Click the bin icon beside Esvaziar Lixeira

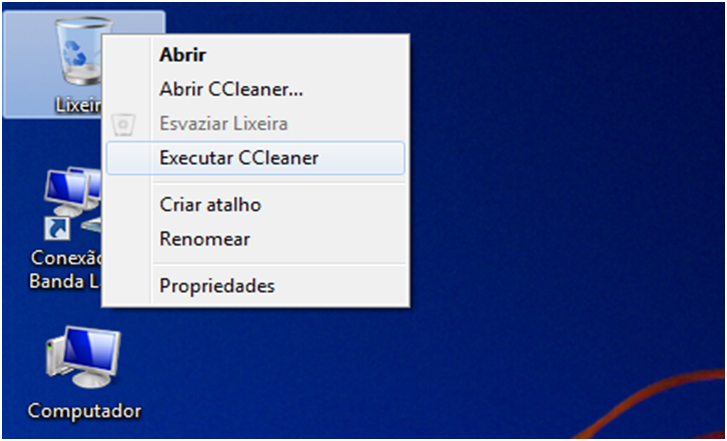(124, 124)
